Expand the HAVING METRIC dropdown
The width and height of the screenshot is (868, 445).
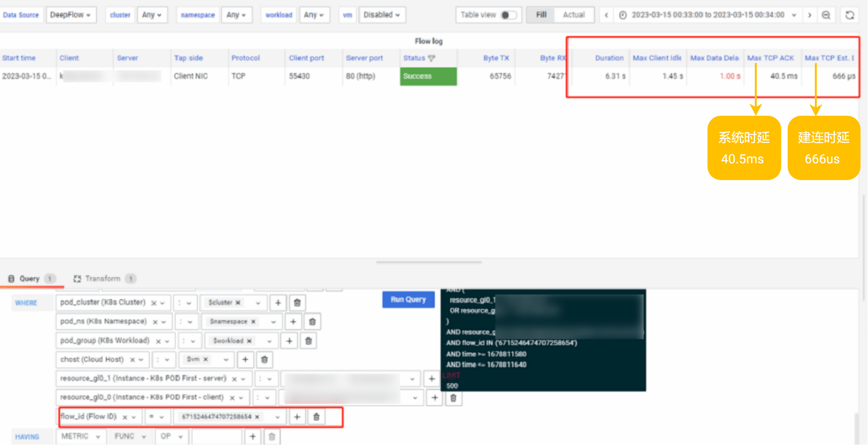(x=81, y=436)
